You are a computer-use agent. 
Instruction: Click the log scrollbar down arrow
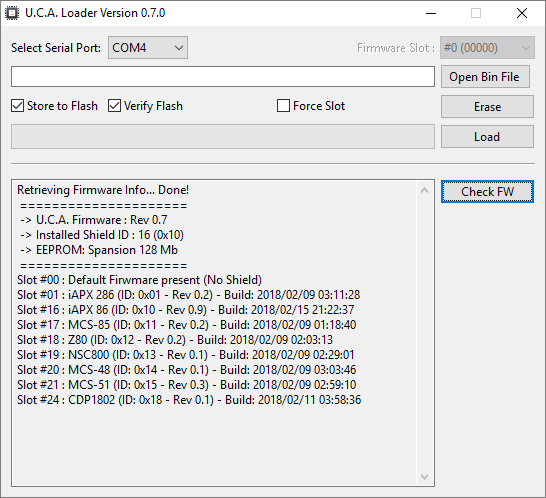click(x=424, y=477)
